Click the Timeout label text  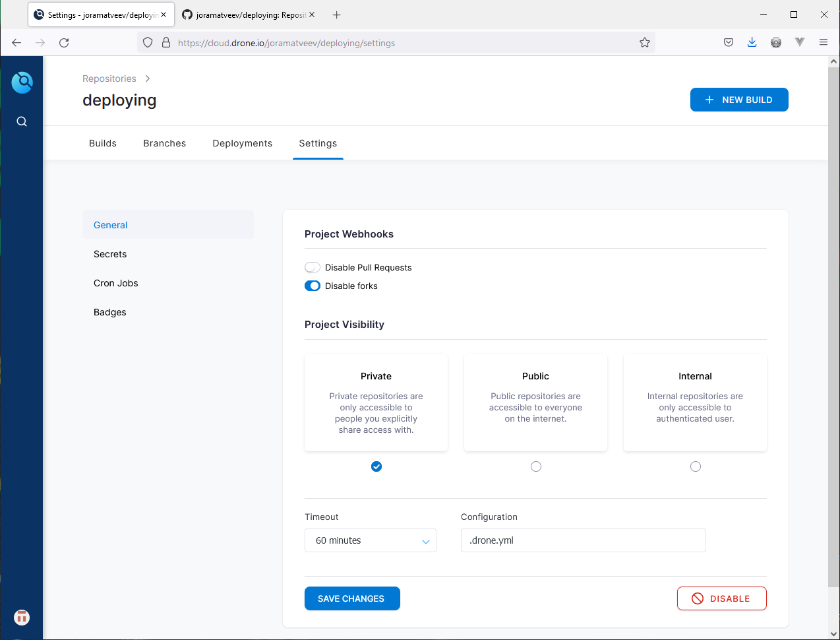tap(322, 517)
